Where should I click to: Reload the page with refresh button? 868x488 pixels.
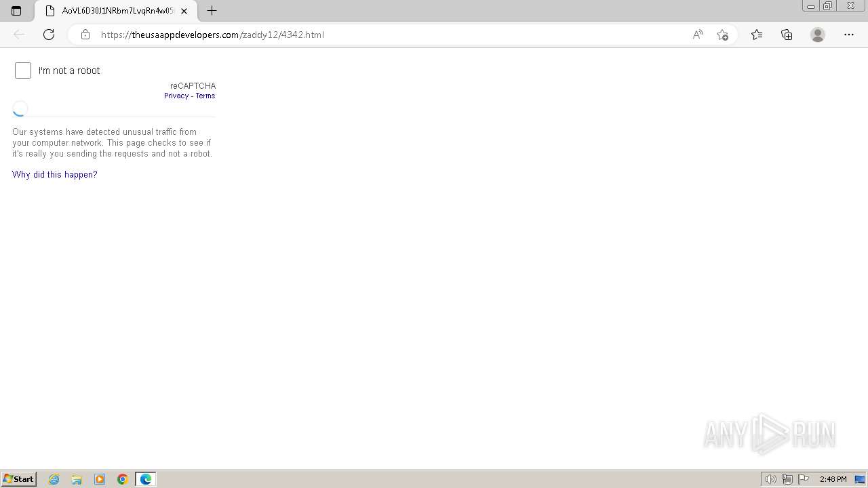click(49, 35)
